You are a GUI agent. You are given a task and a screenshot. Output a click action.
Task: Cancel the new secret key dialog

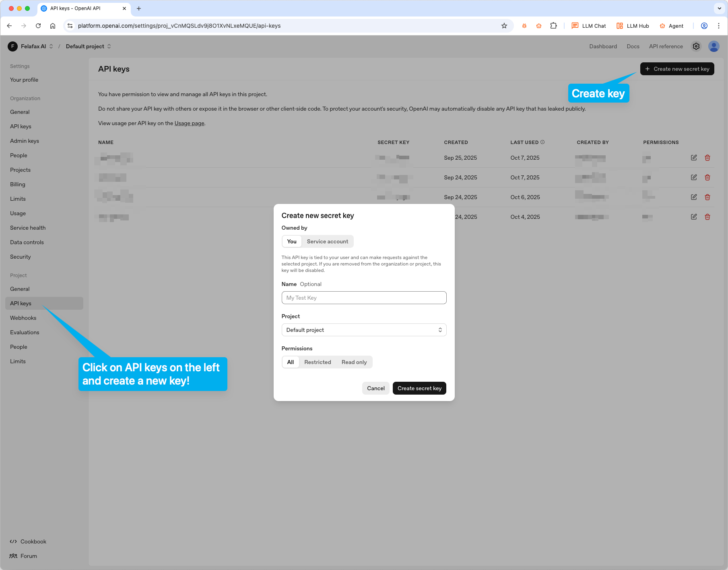pos(376,388)
